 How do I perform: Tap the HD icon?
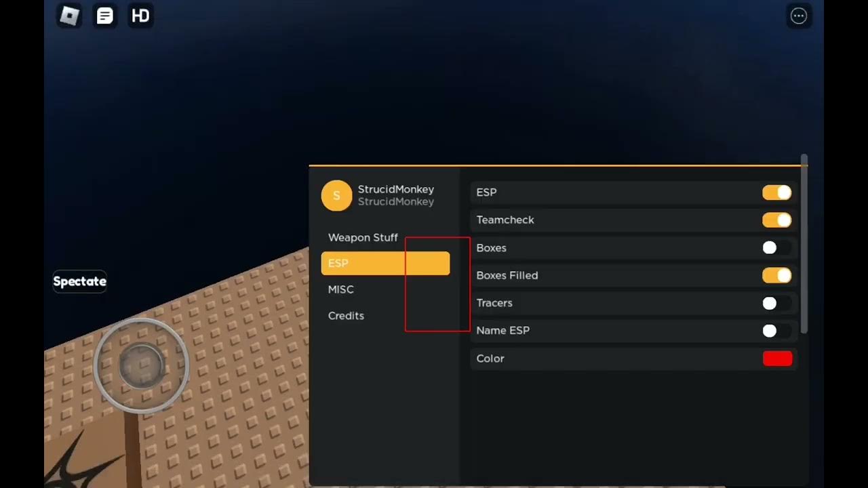140,16
